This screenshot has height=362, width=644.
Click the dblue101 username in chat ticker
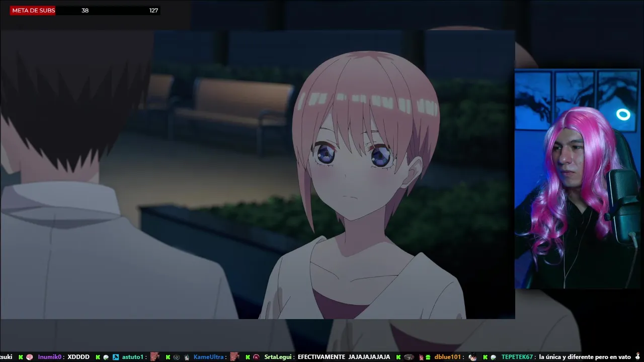(448, 357)
